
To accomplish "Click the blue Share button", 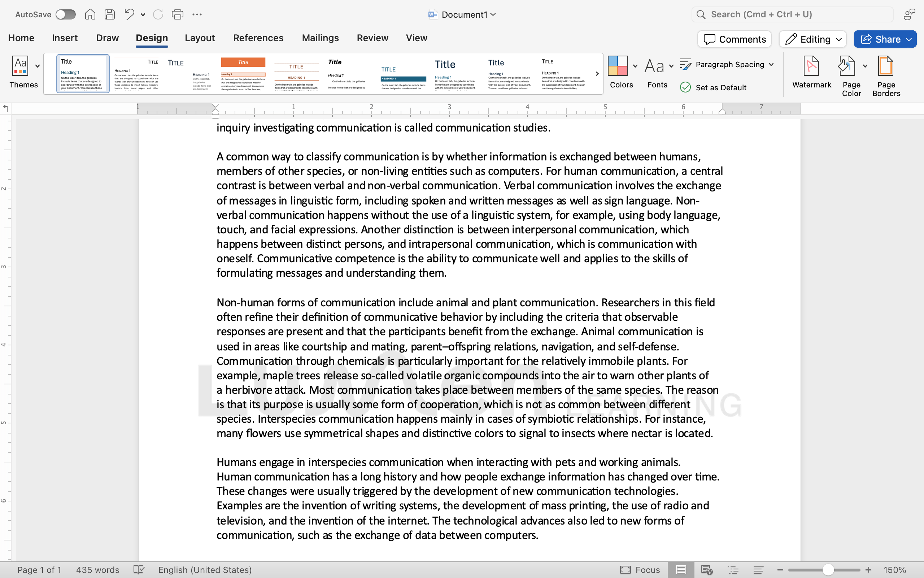I will (x=885, y=39).
